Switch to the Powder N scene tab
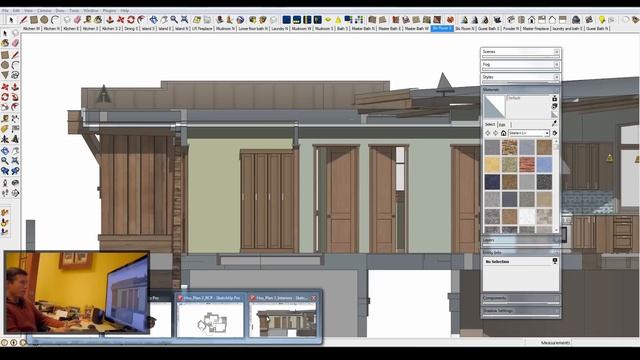The height and width of the screenshot is (360, 640). (x=511, y=29)
